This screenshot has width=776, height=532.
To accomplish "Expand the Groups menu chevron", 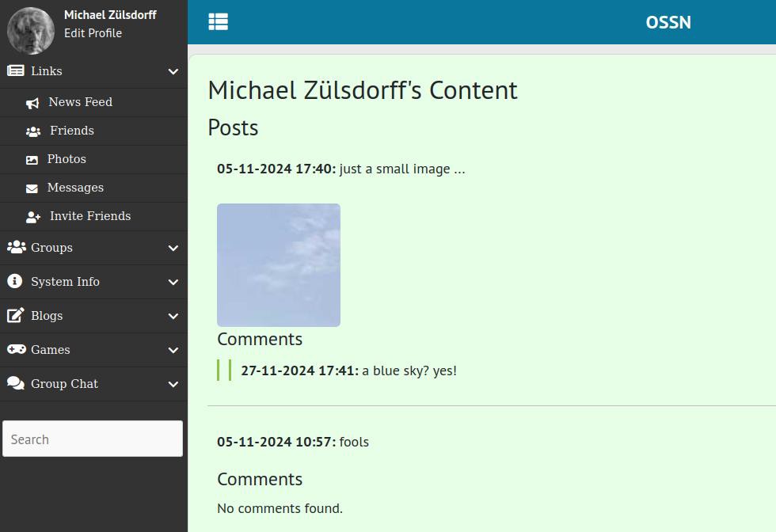I will pos(173,249).
